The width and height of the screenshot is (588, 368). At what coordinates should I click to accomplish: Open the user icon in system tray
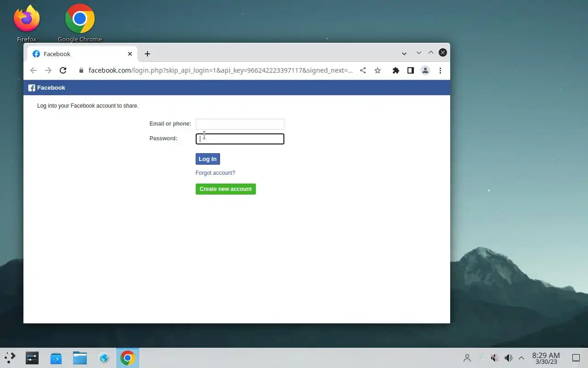tap(467, 358)
